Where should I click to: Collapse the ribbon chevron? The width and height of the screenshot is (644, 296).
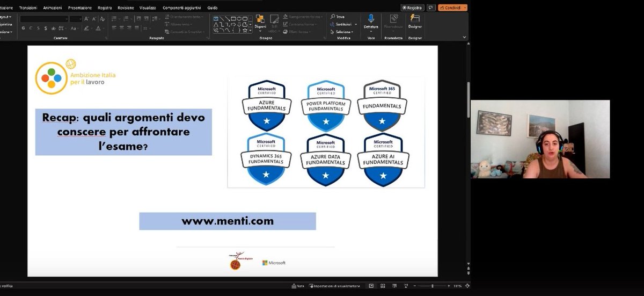click(465, 38)
